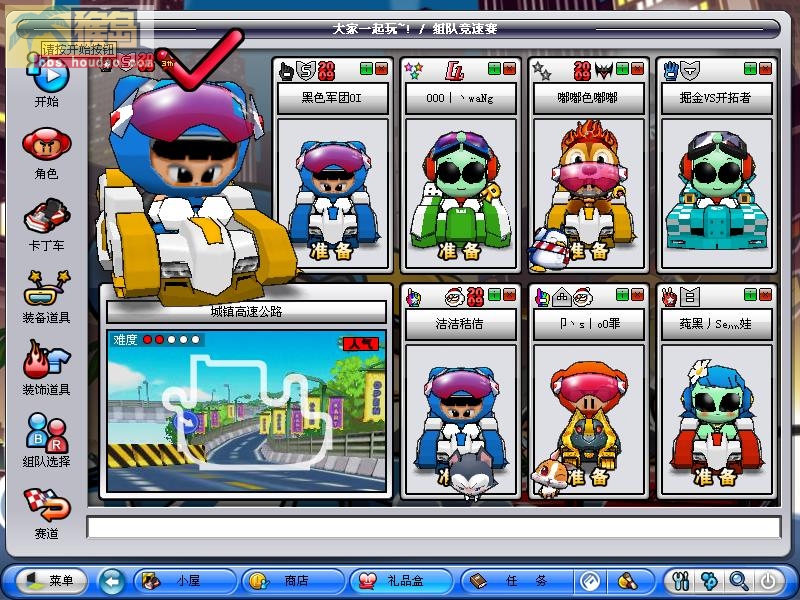Open the 赛道 track selection

click(x=46, y=513)
